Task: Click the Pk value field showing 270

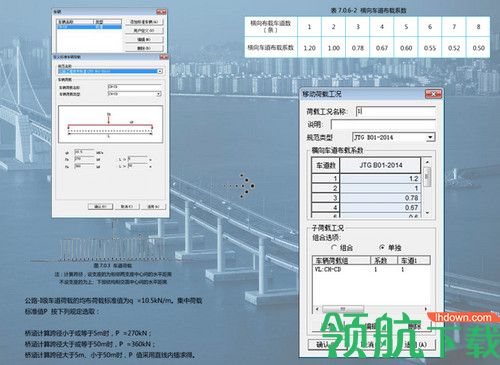Action: pos(84,159)
